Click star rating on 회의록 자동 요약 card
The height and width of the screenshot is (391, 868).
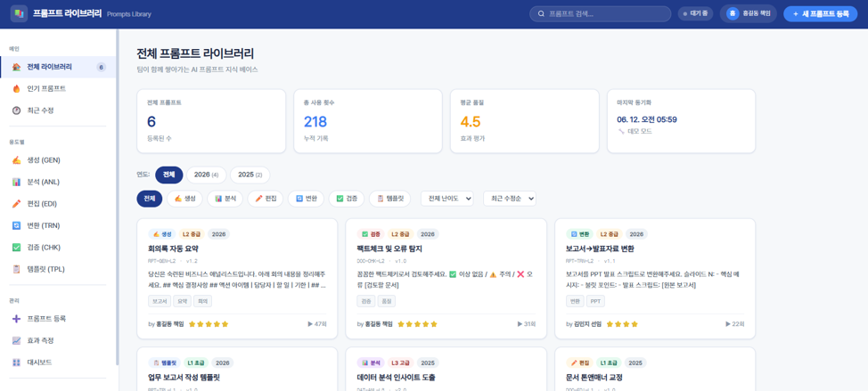point(209,324)
